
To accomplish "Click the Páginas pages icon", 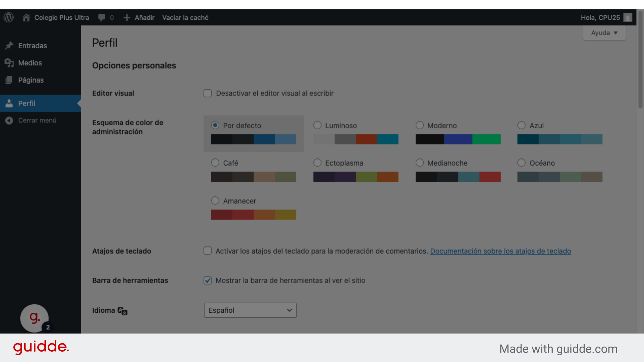I will tap(9, 80).
